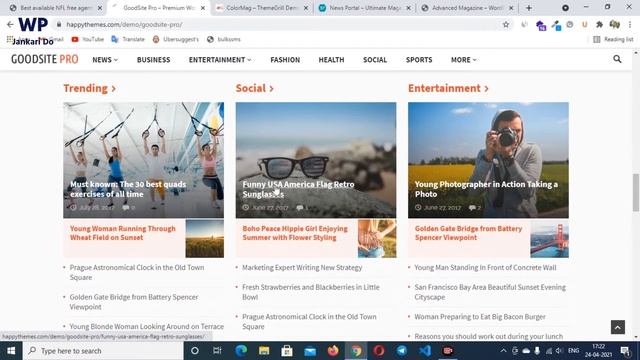
Task: Open the Chrome extensions puzzle icon
Action: (x=599, y=24)
